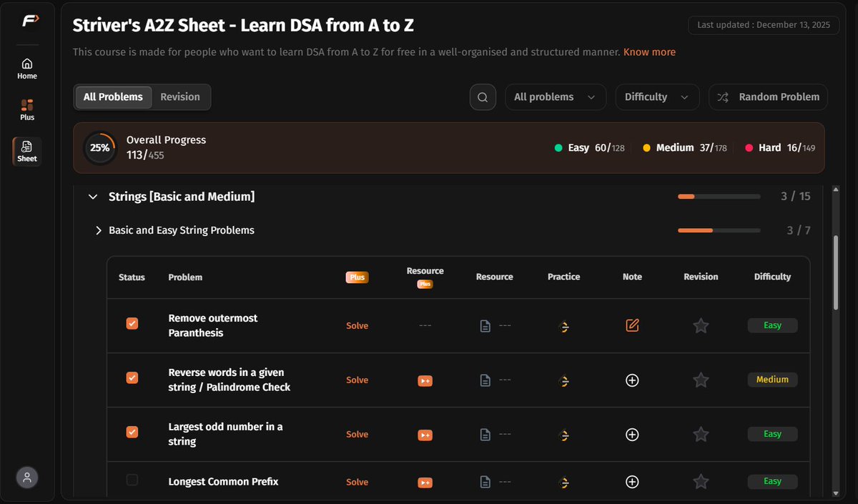Viewport: 858px width, 504px height.
Task: Open the All problems dropdown
Action: (x=556, y=97)
